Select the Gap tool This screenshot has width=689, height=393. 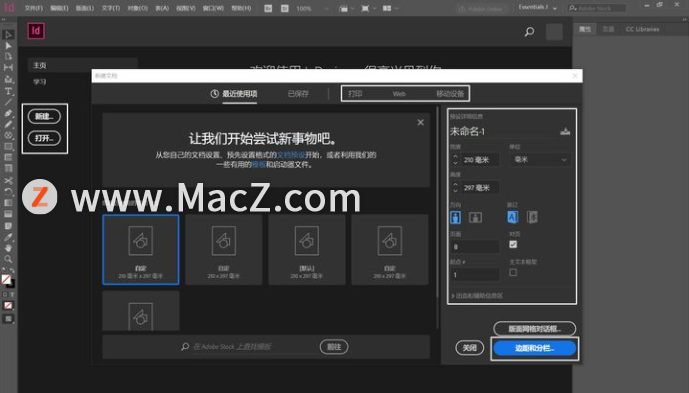point(8,68)
